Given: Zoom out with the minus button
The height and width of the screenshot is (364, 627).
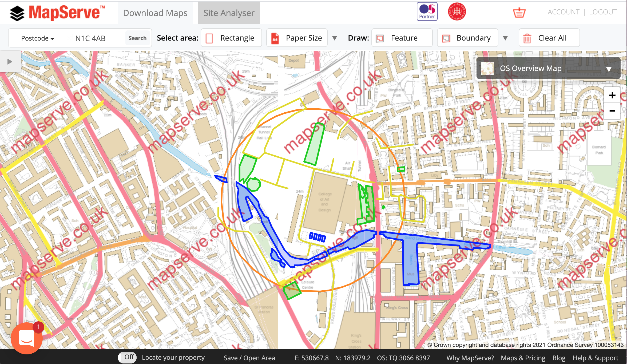Looking at the screenshot, I should point(612,111).
